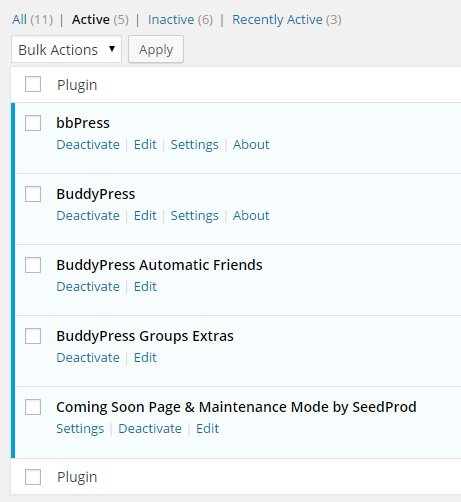
Task: Click the BuddyPress plugin name
Action: [96, 194]
